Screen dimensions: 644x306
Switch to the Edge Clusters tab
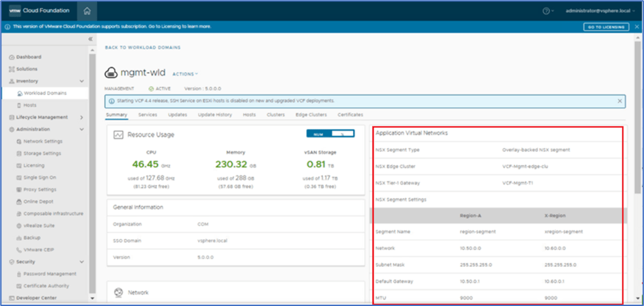[311, 115]
